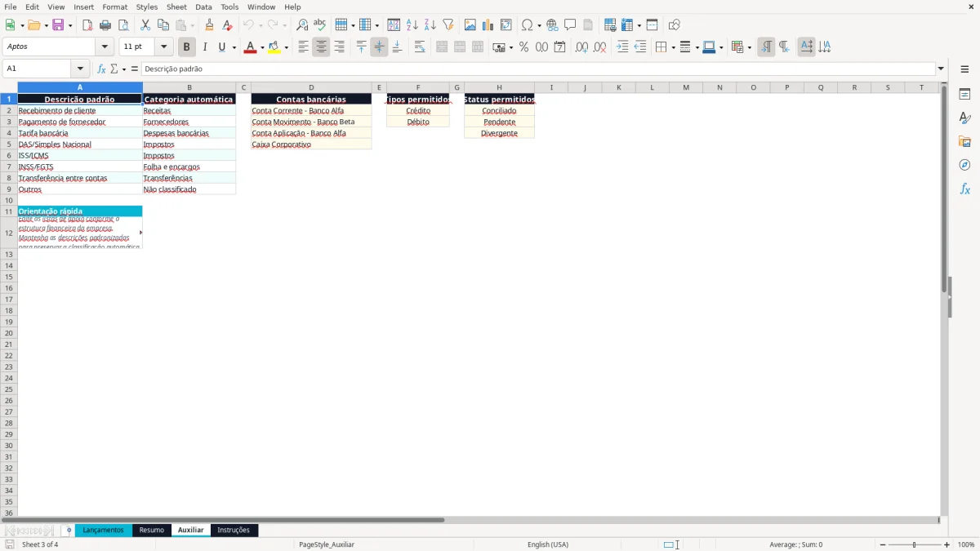The width and height of the screenshot is (980, 551).
Task: Click the 100% zoom level
Action: tap(966, 544)
